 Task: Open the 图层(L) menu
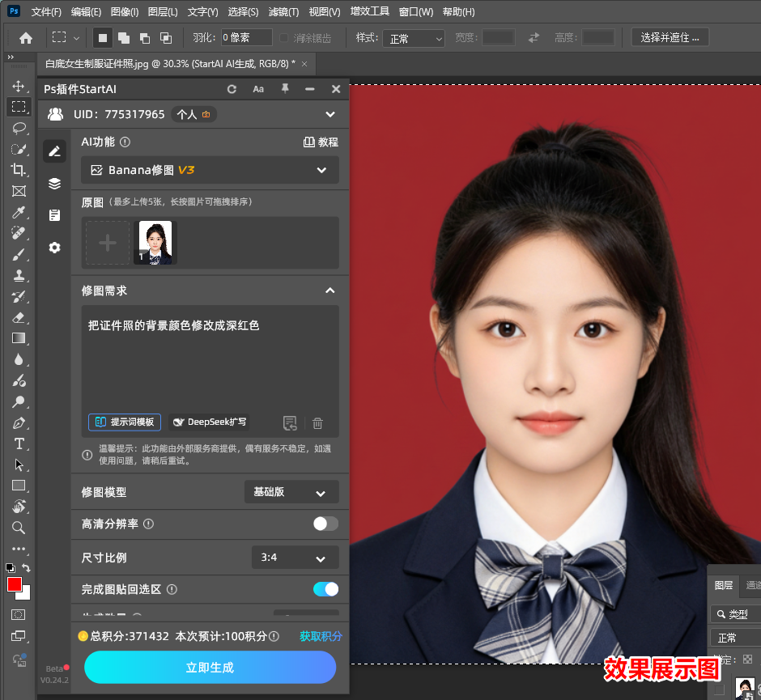163,11
